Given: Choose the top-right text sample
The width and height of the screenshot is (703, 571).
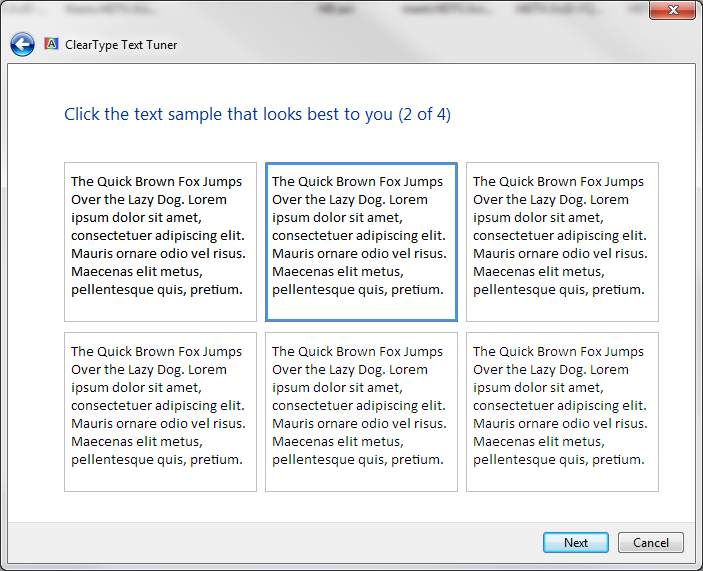Looking at the screenshot, I should tap(562, 241).
